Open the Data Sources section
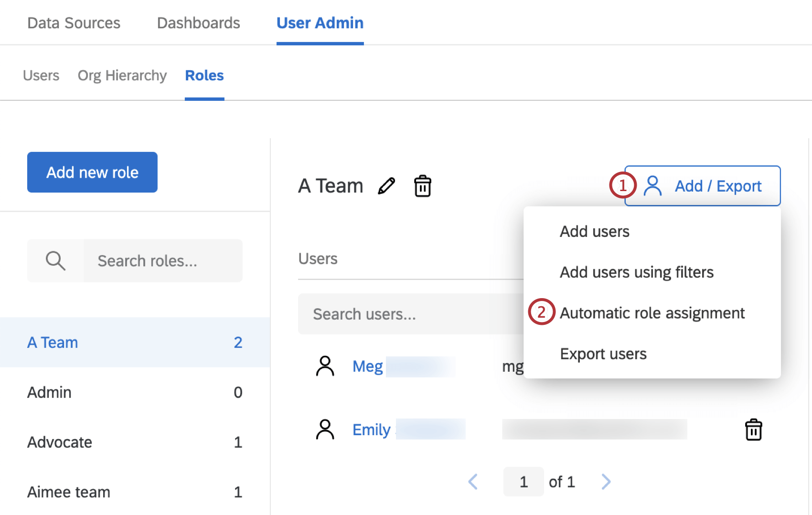Image resolution: width=812 pixels, height=515 pixels. pos(74,22)
